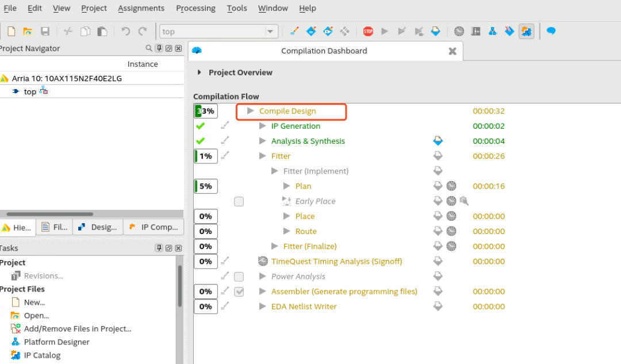The width and height of the screenshot is (621, 364).
Task: Expand the Project Overview section
Action: (x=199, y=72)
